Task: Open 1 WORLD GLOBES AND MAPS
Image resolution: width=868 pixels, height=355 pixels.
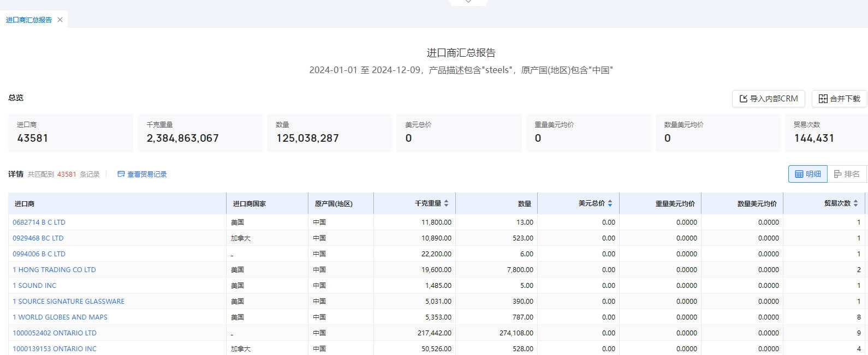Action: [60, 317]
